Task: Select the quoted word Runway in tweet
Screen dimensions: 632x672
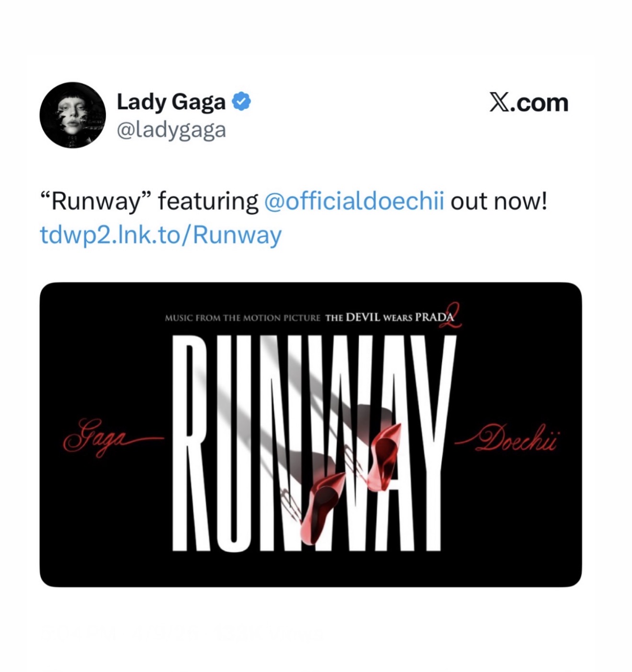Action: (96, 201)
